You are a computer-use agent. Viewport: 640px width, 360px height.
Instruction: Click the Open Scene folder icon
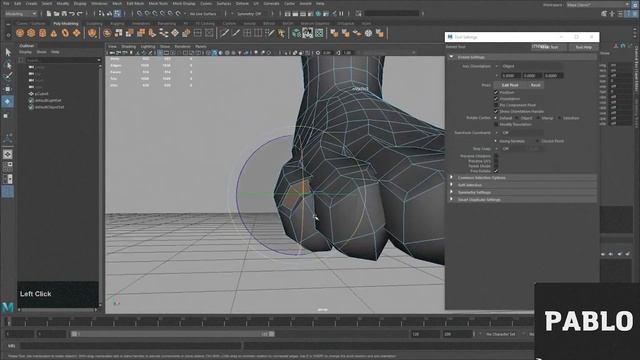57,13
